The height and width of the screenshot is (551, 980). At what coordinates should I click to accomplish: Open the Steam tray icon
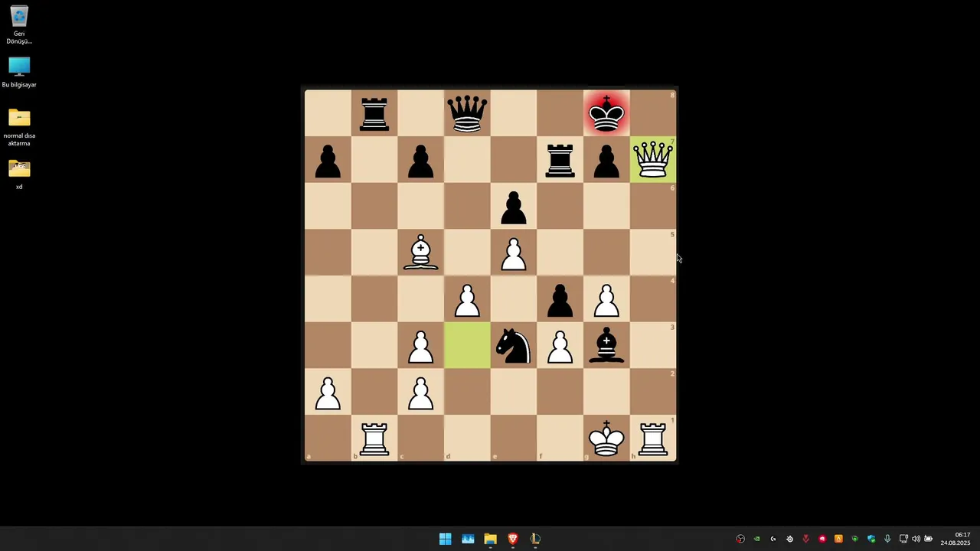790,539
